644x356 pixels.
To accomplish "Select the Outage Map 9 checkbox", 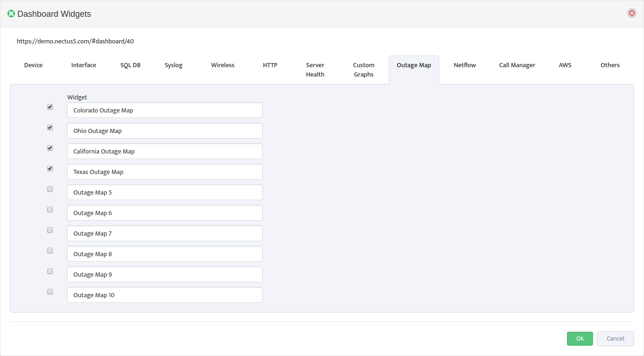I will pos(50,271).
